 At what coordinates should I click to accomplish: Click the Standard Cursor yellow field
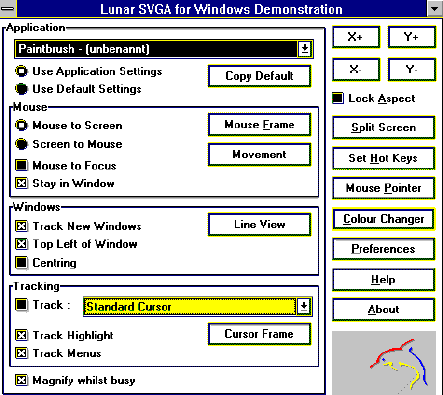[x=189, y=306]
